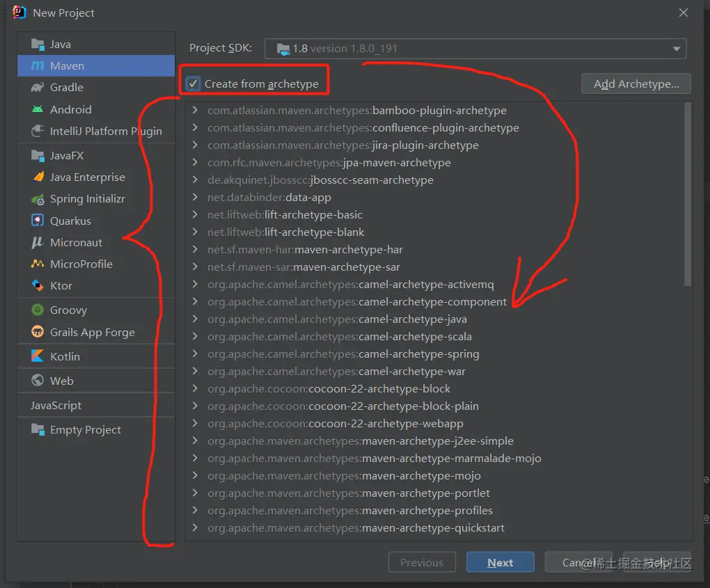Select Spring Initializr project type
Image resolution: width=710 pixels, height=588 pixels.
click(96, 199)
